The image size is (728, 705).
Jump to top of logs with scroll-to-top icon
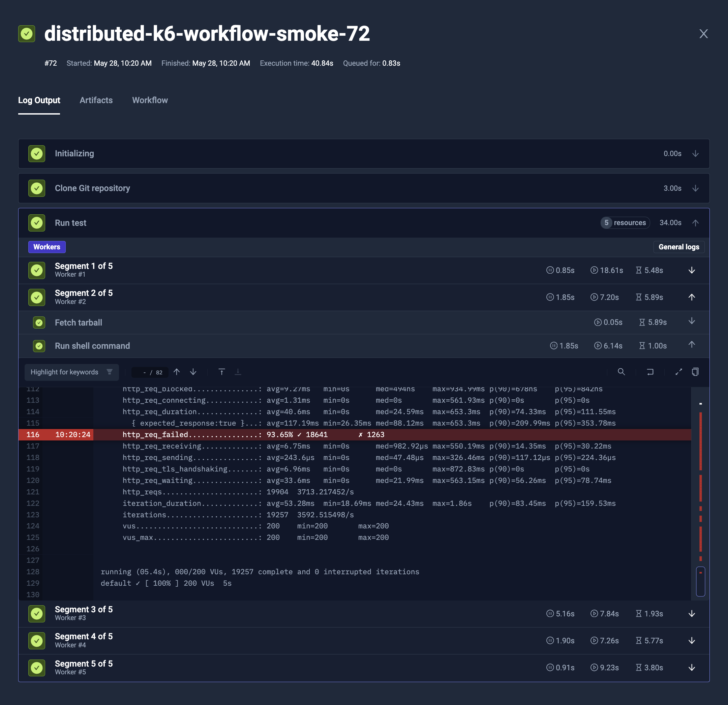(222, 372)
